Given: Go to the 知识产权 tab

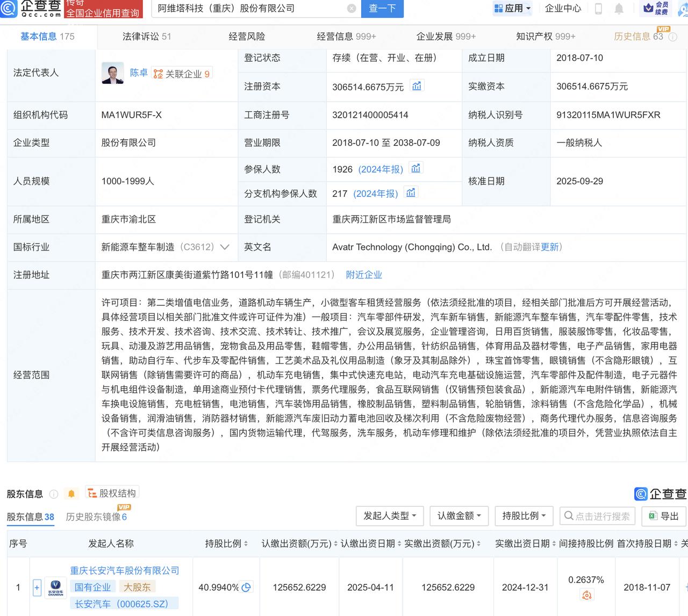Looking at the screenshot, I should click(546, 37).
